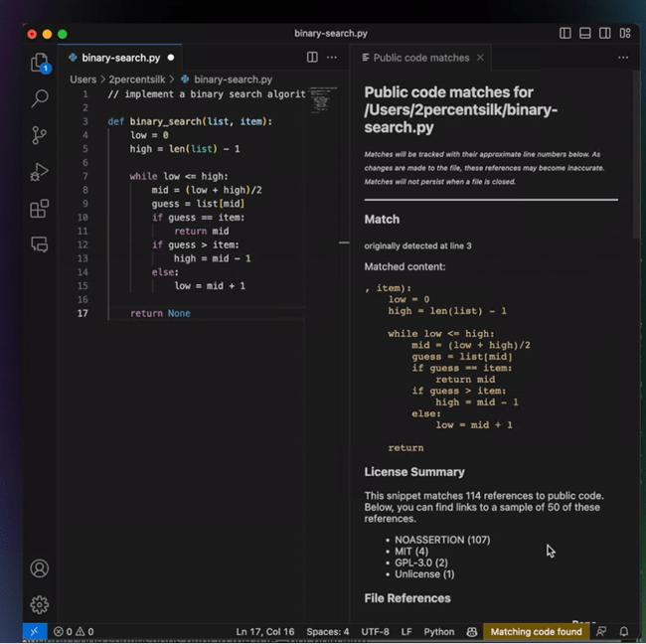The width and height of the screenshot is (646, 644).
Task: Open the Search view
Action: pos(40,98)
